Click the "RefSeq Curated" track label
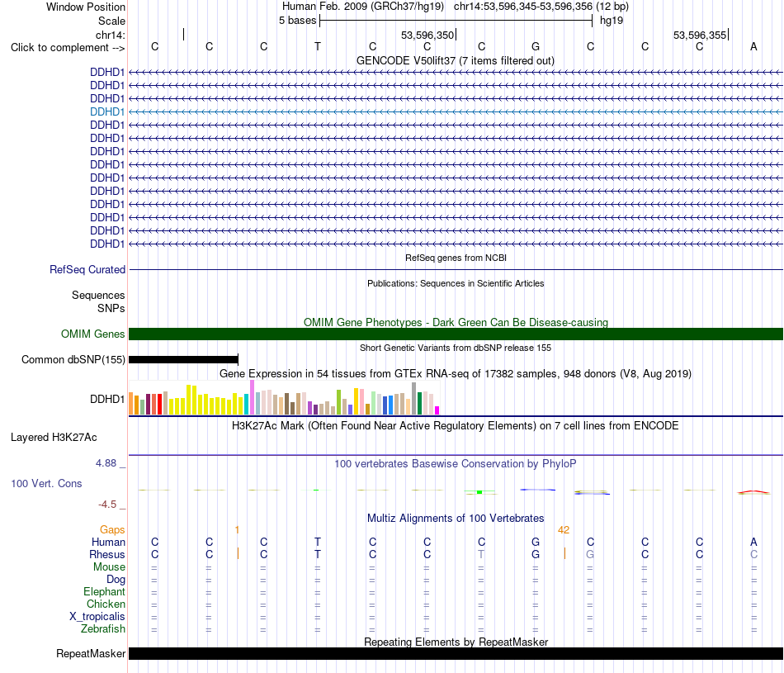 87,269
